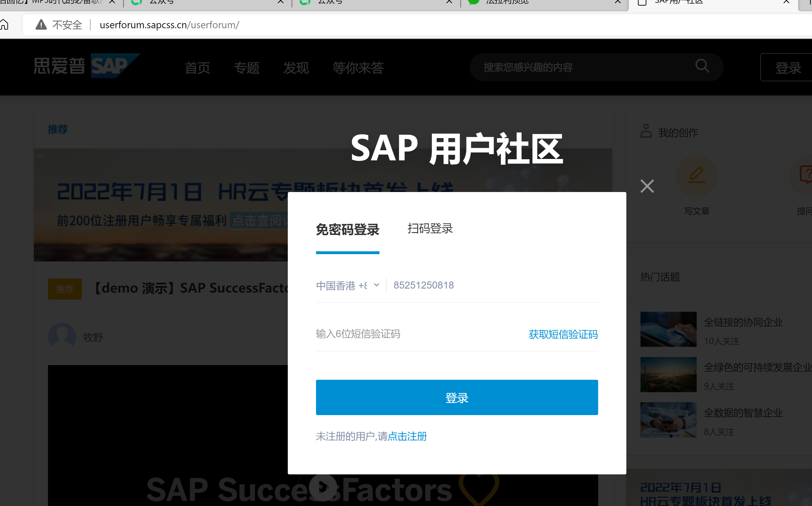Click 写文章 label
812x506 pixels.
[x=697, y=211]
